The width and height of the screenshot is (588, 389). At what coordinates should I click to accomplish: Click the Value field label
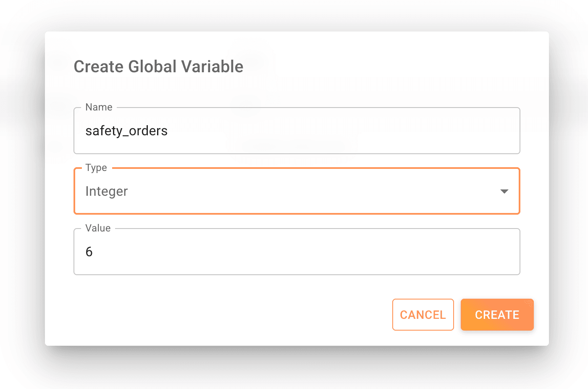coord(98,228)
